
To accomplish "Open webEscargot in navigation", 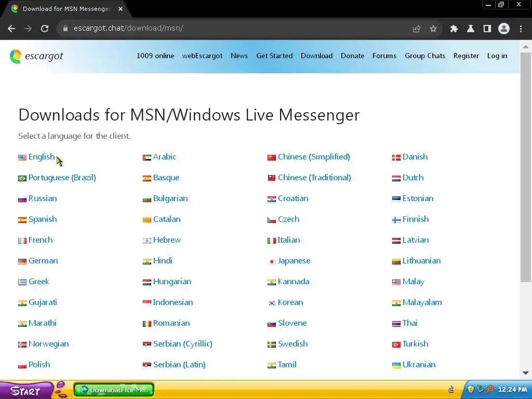I will (202, 56).
